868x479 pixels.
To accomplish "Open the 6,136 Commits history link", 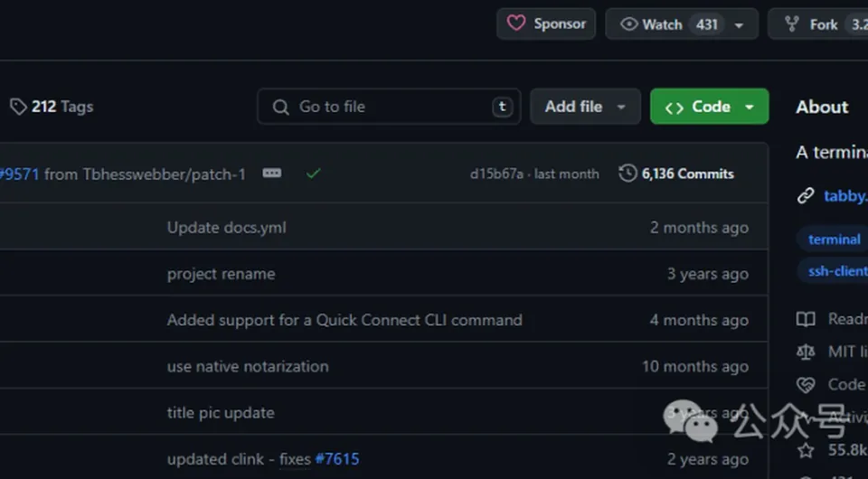I will [676, 174].
